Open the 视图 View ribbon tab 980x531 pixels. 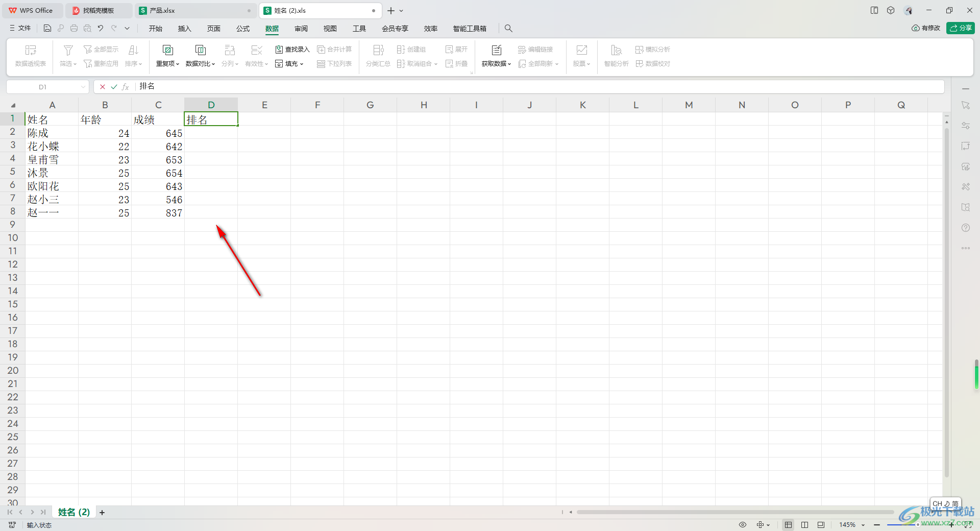[330, 29]
